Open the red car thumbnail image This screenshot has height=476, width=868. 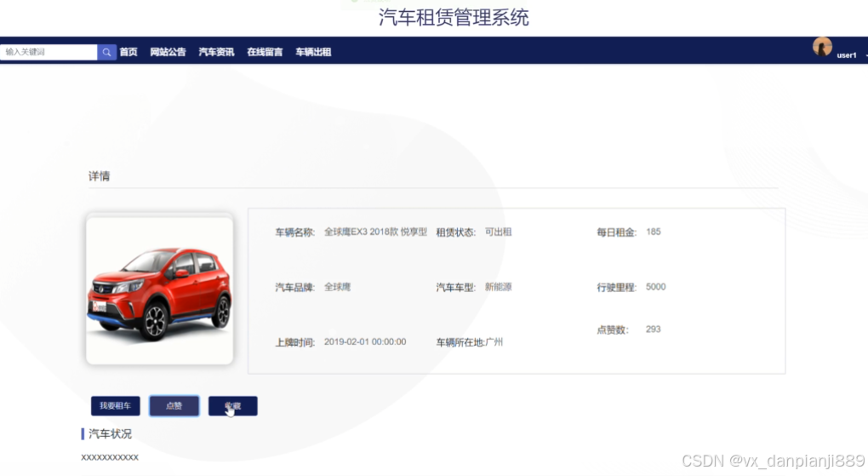[x=159, y=290]
